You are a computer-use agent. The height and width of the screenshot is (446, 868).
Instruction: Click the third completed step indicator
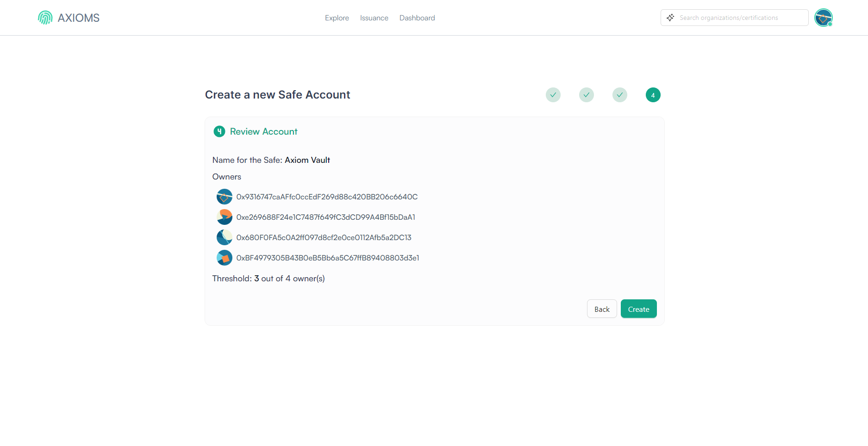(619, 95)
